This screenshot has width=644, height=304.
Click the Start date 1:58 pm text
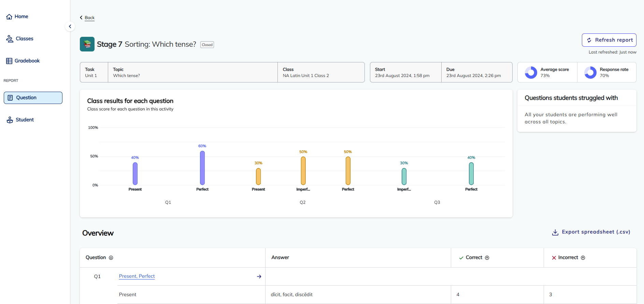coord(402,76)
